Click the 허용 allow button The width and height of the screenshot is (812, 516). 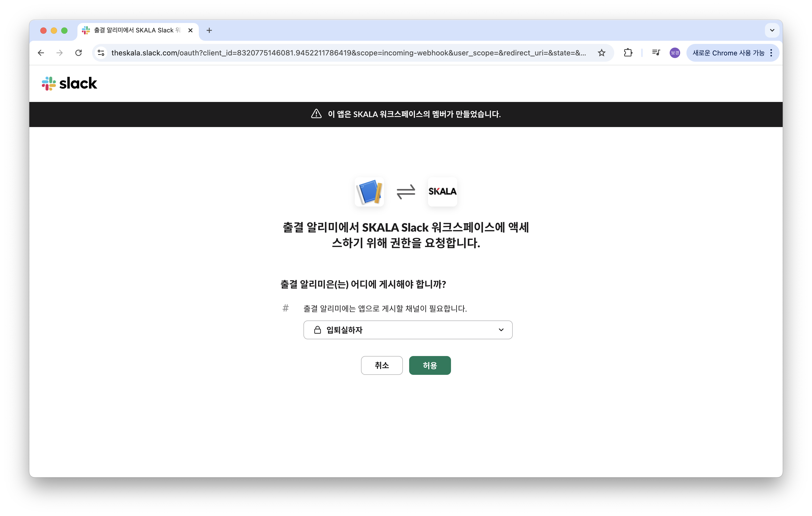(x=430, y=365)
